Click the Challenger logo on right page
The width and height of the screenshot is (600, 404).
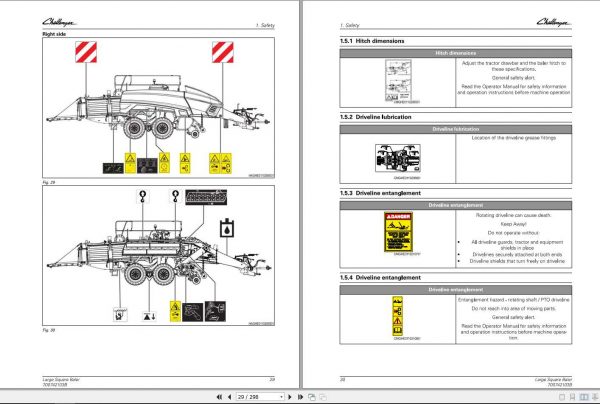click(x=554, y=22)
